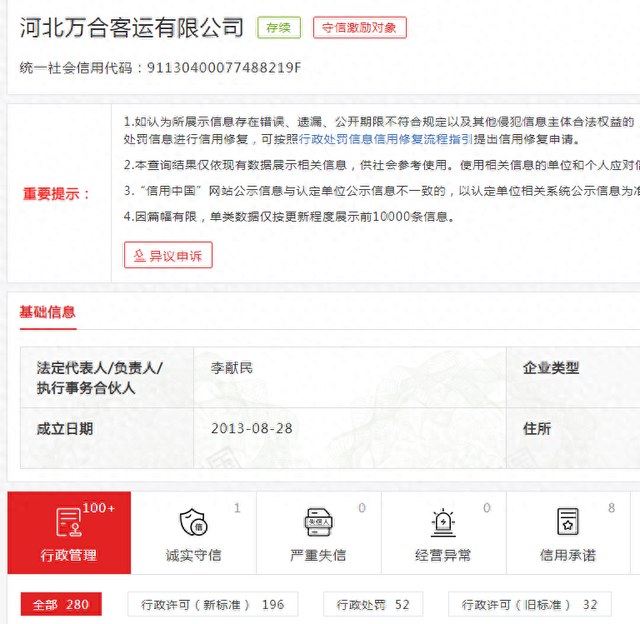Click establishment date 2013-08-28

click(x=251, y=429)
